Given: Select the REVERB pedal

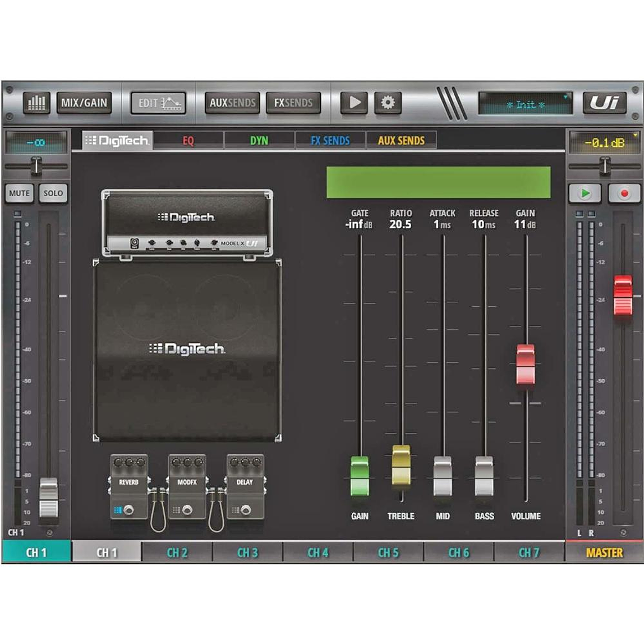Looking at the screenshot, I should click(x=128, y=483).
